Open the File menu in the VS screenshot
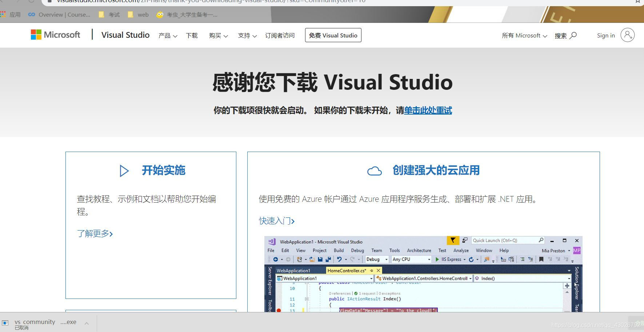 (x=271, y=251)
